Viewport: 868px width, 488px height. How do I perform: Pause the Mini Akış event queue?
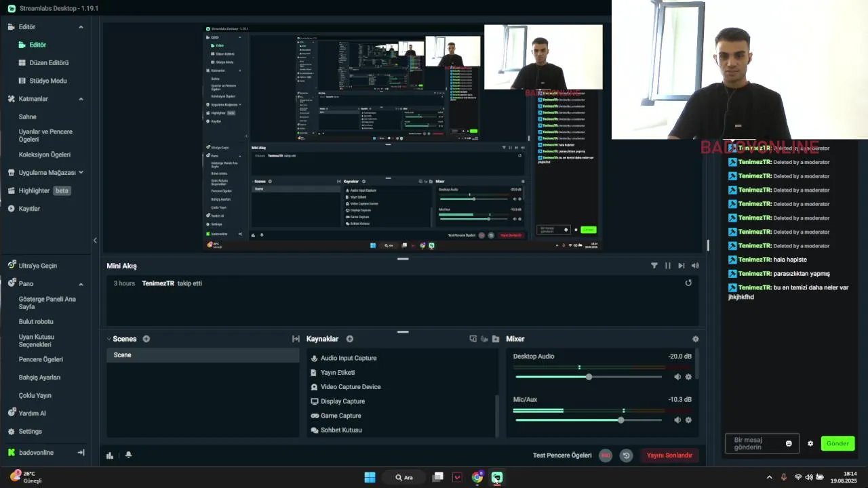pos(668,266)
